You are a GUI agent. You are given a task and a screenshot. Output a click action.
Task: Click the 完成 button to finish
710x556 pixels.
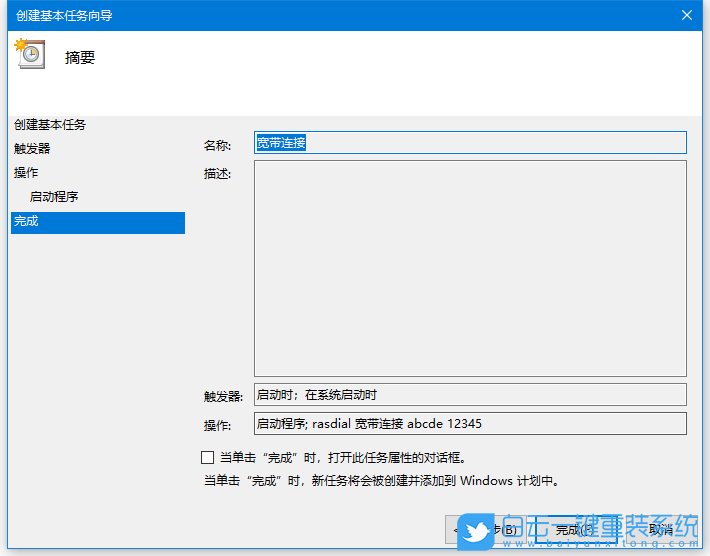pyautogui.click(x=575, y=529)
